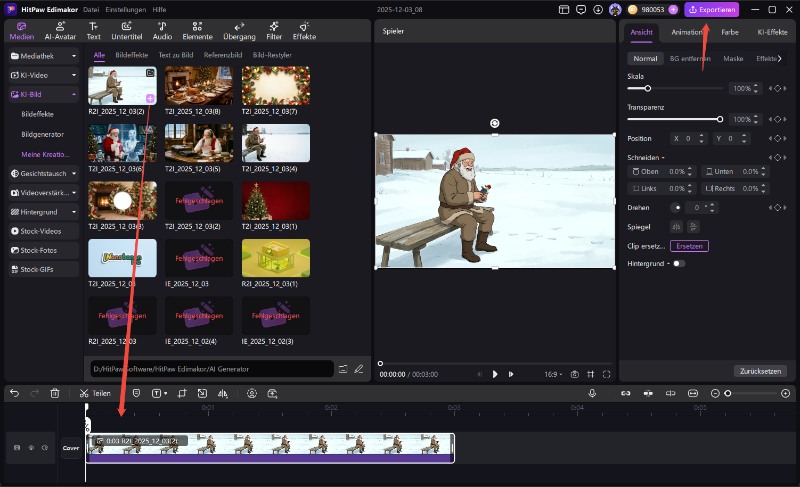This screenshot has height=487, width=800.
Task: Click the microphone record icon
Action: point(592,393)
